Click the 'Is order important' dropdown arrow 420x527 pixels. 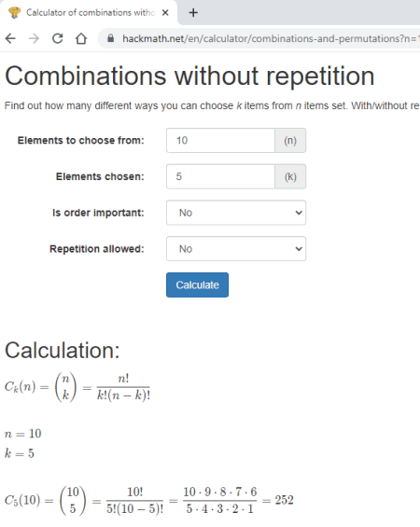299,213
